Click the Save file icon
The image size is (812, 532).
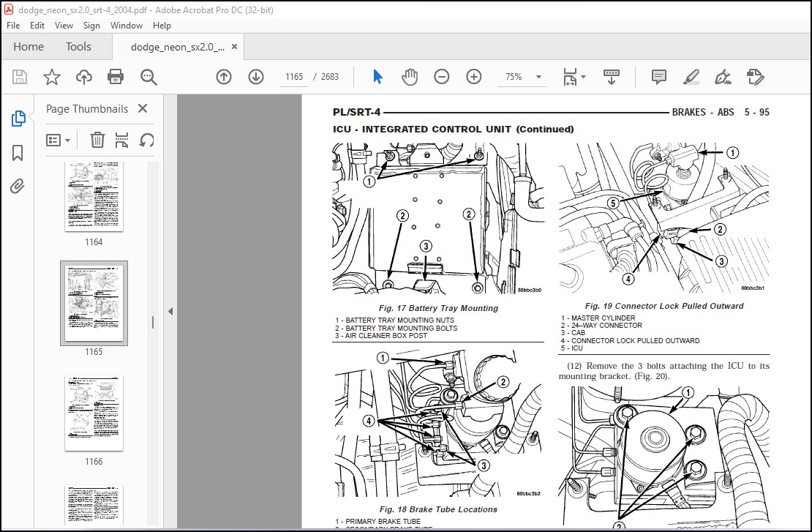pyautogui.click(x=20, y=77)
